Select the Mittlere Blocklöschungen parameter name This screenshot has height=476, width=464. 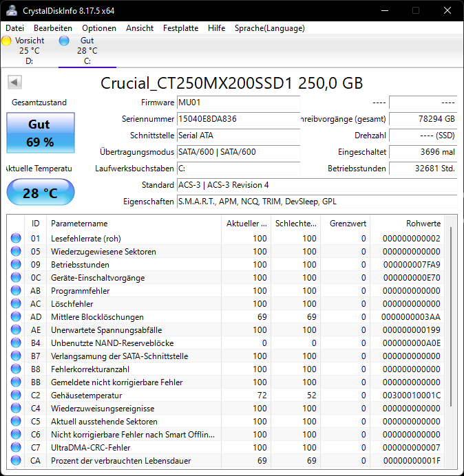[97, 317]
